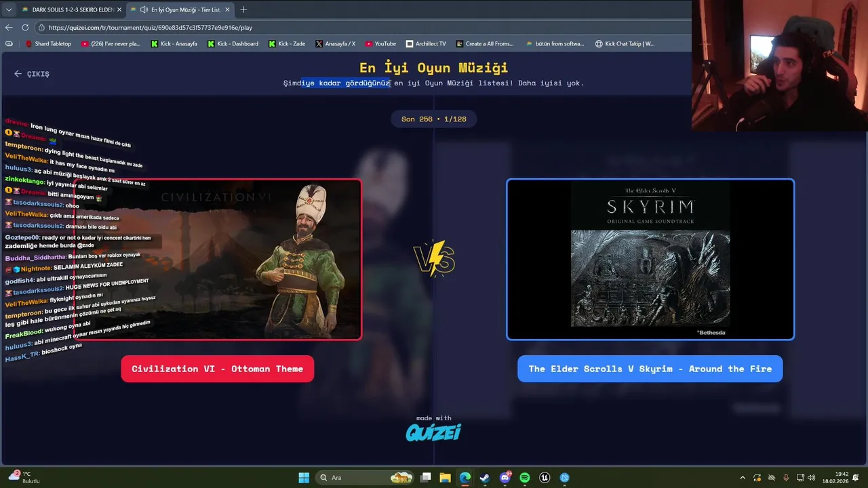Open the Anasayfa / X bookmark
This screenshot has height=488, width=868.
(336, 43)
